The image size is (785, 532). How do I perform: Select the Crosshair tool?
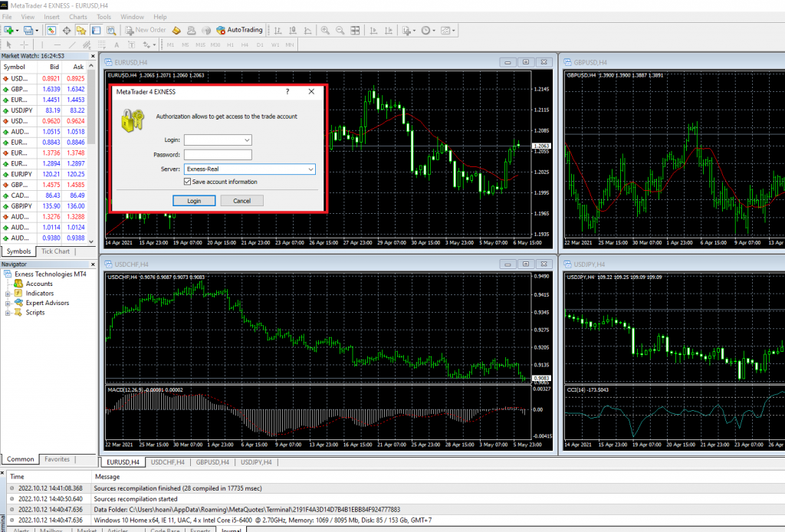(x=24, y=45)
